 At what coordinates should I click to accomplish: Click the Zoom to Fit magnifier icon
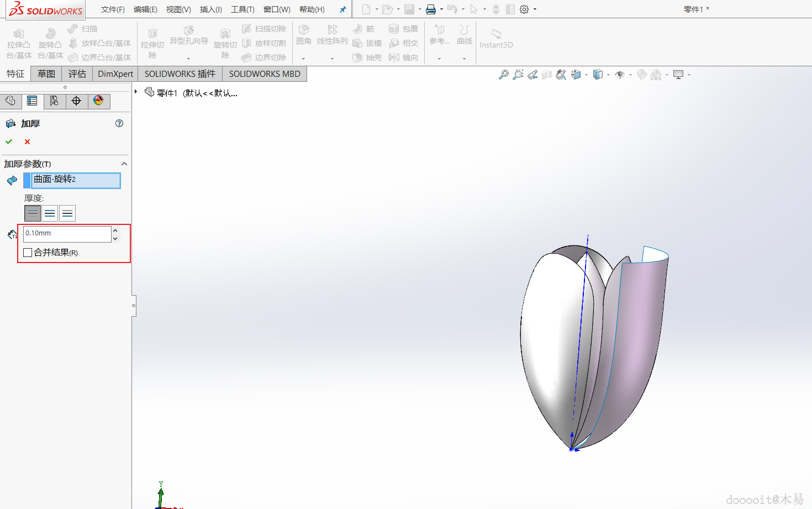click(503, 75)
